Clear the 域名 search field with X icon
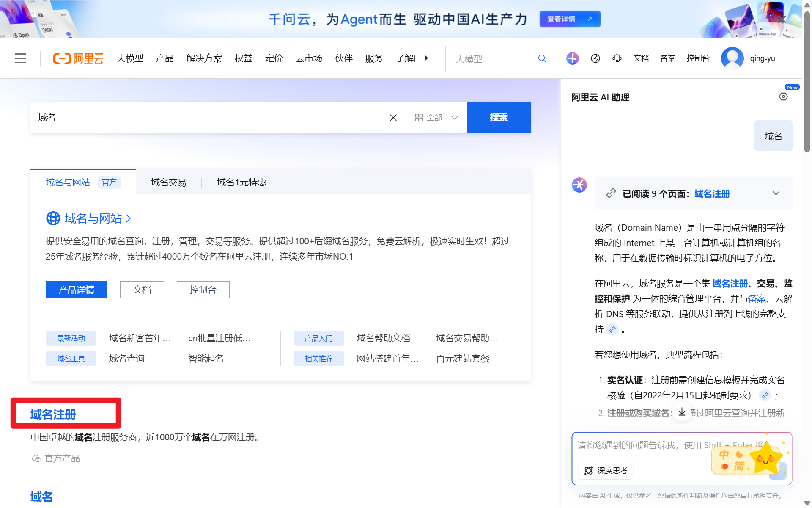This screenshot has height=508, width=812. pos(393,118)
